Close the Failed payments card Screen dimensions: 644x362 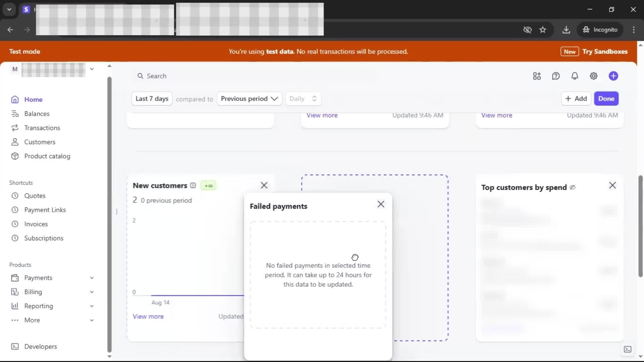(381, 204)
